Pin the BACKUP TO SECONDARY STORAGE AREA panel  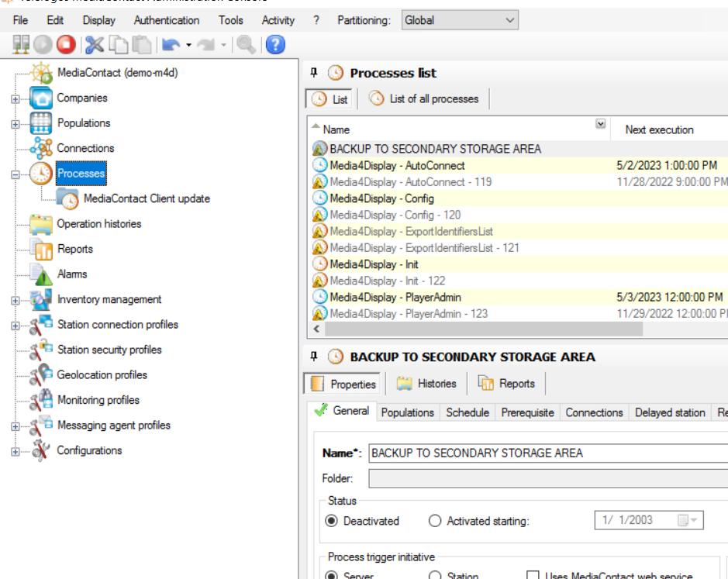(314, 357)
